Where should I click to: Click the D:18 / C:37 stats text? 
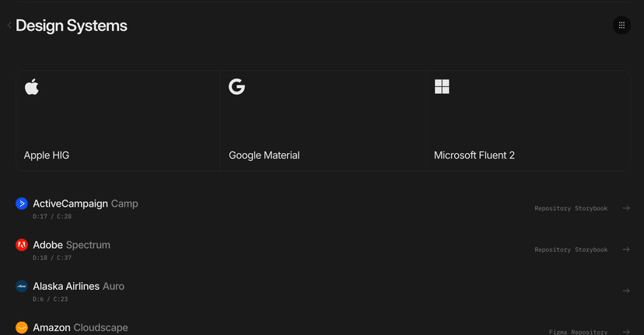[x=52, y=258]
